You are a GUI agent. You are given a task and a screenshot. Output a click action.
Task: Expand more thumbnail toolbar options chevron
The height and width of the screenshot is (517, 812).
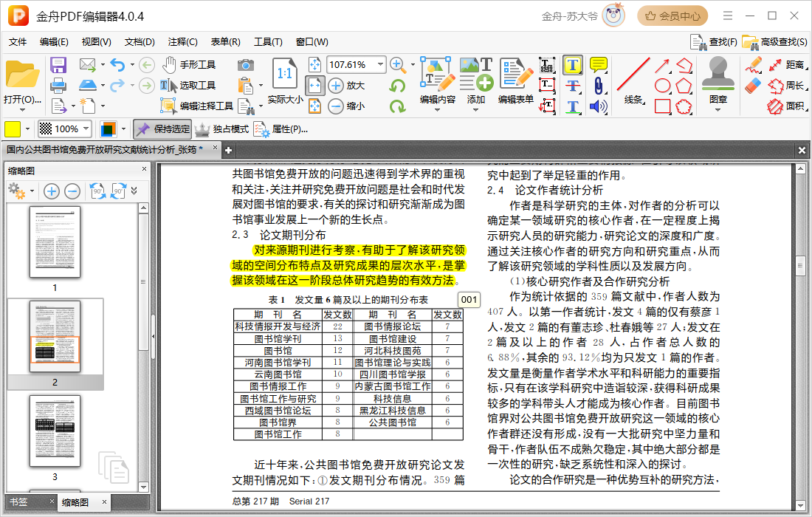coord(134,191)
